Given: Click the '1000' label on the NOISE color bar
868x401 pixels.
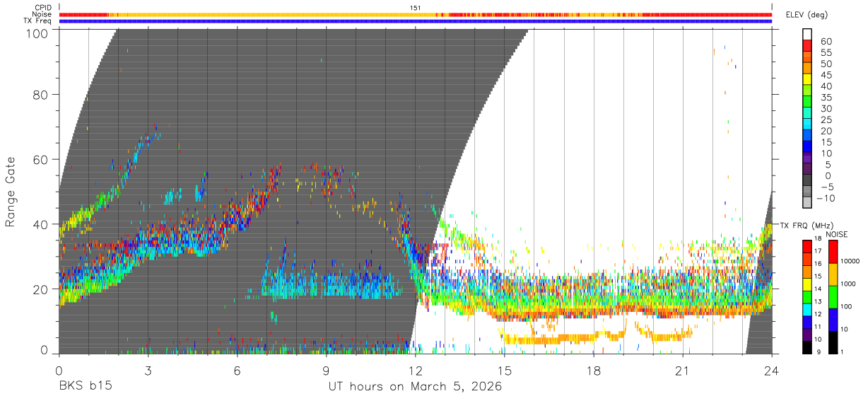Looking at the screenshot, I should pos(849,284).
